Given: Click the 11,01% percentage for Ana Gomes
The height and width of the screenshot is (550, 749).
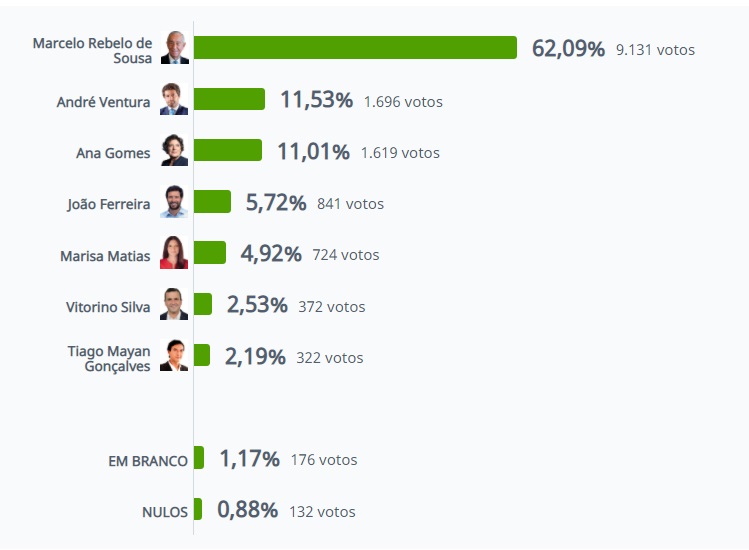Looking at the screenshot, I should click(x=313, y=152).
